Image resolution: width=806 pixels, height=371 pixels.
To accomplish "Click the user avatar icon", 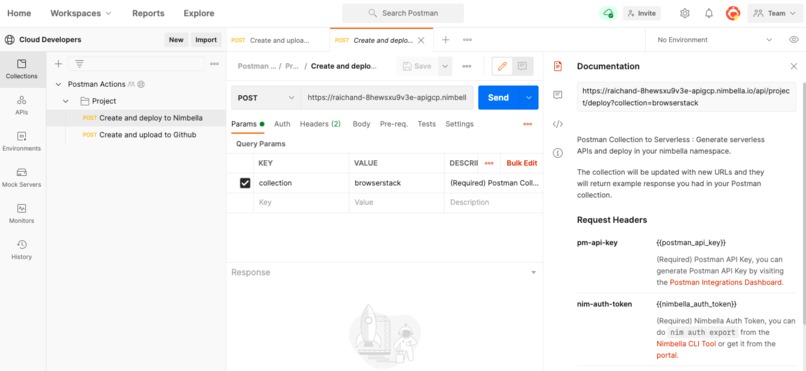I will (x=732, y=13).
